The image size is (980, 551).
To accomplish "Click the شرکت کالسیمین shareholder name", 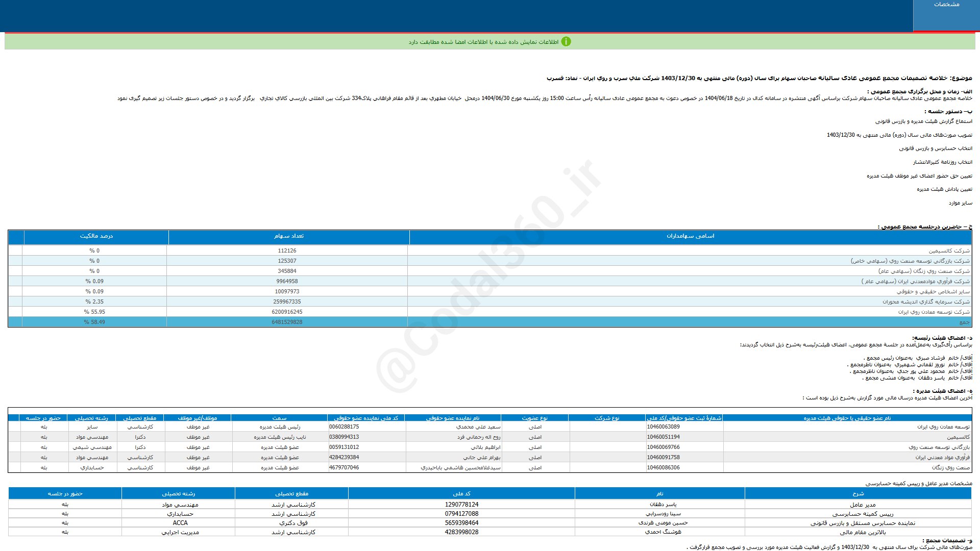I will tap(949, 251).
